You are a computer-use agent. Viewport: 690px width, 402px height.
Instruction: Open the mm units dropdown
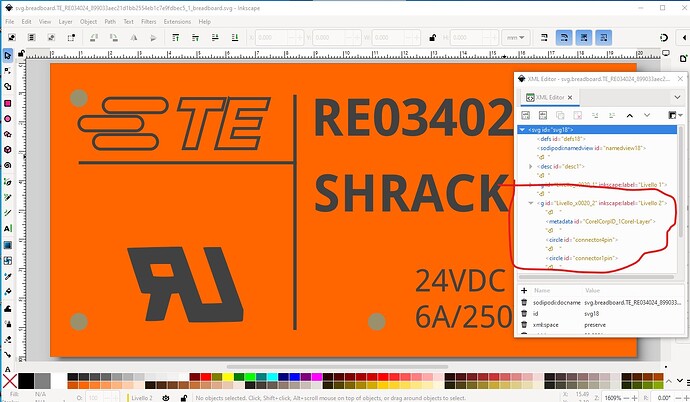tap(515, 38)
